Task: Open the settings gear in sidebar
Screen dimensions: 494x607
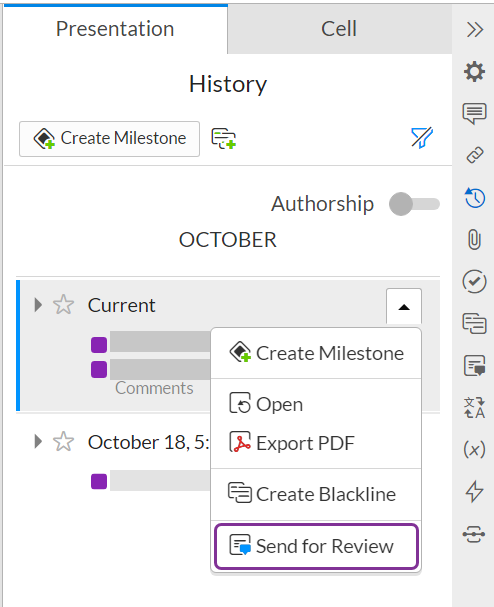Action: (x=474, y=72)
